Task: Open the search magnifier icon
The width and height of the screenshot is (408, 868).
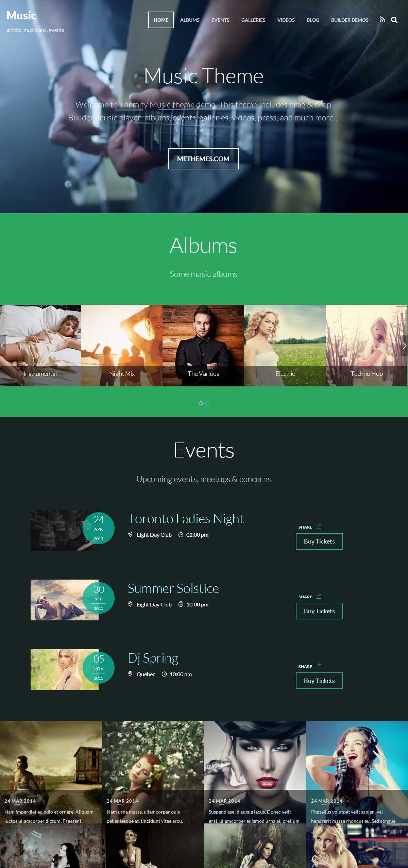Action: [394, 20]
